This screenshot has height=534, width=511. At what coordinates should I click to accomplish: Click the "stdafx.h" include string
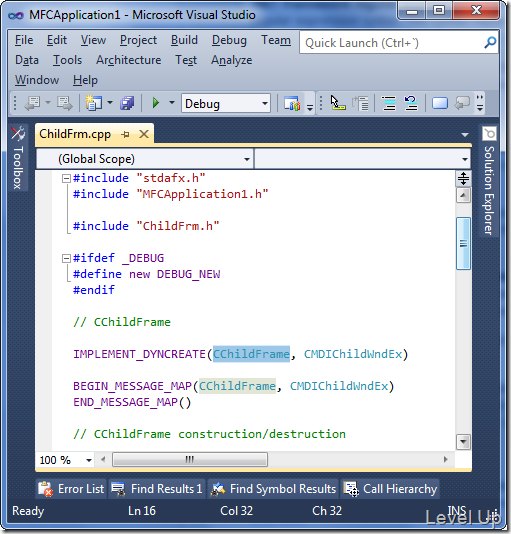pyautogui.click(x=171, y=178)
